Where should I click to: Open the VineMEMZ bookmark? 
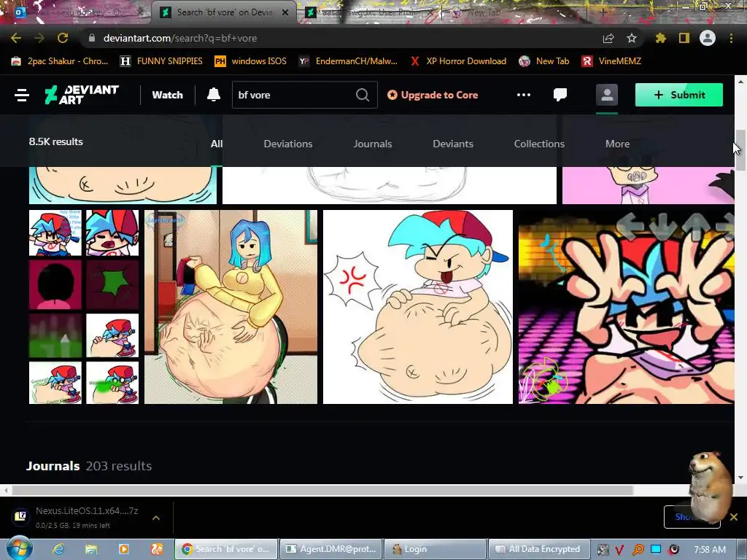612,61
